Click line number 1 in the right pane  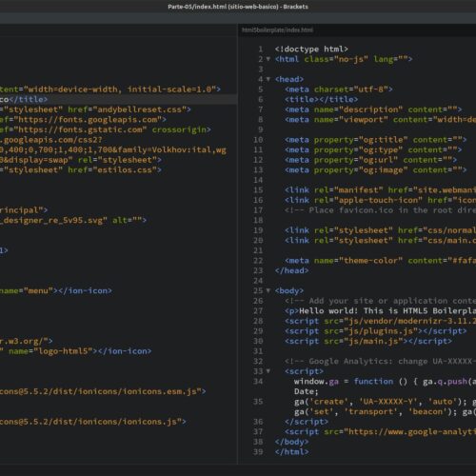coord(261,50)
